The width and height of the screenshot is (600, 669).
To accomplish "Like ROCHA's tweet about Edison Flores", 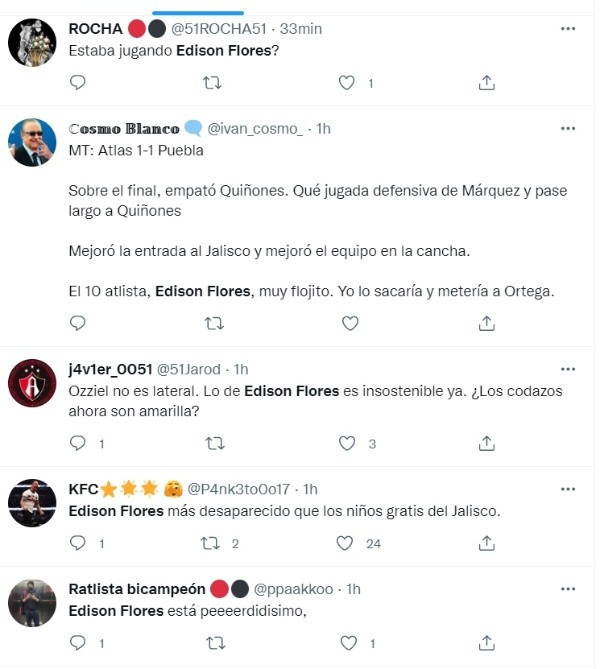I will coord(347,82).
